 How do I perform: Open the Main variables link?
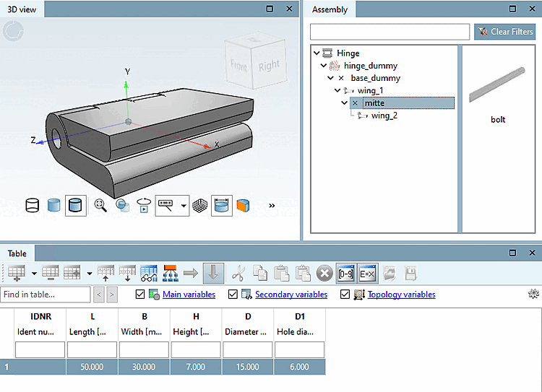pos(189,295)
